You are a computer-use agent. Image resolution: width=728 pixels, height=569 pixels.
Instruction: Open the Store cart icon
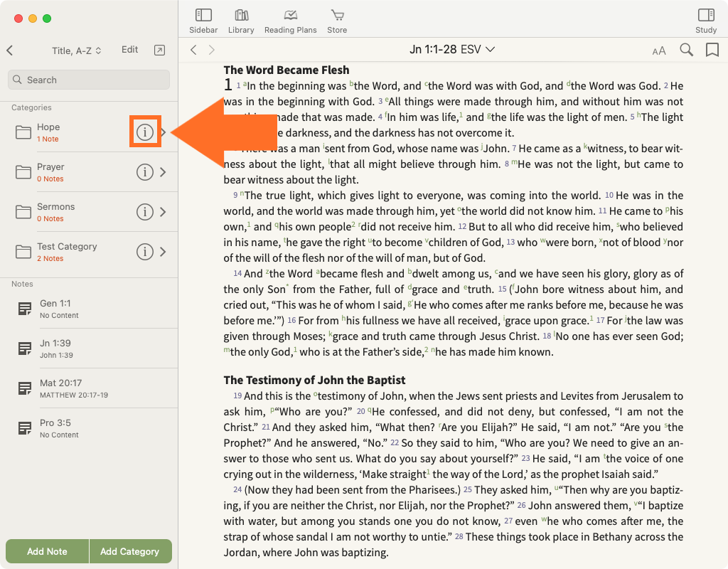[337, 21]
